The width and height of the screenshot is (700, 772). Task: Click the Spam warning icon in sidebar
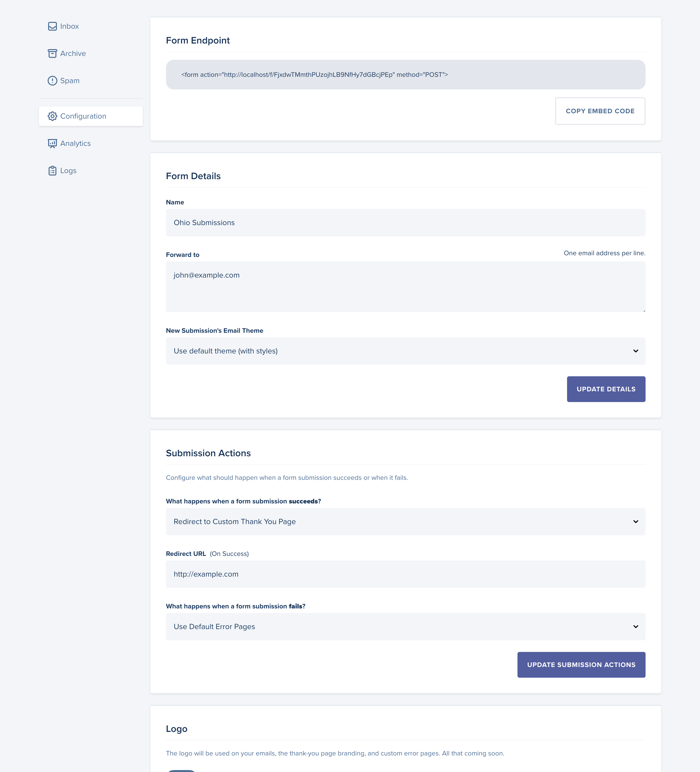(x=53, y=80)
